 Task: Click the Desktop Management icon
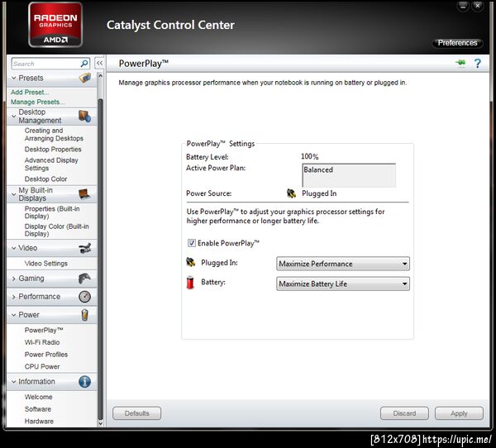tap(84, 116)
